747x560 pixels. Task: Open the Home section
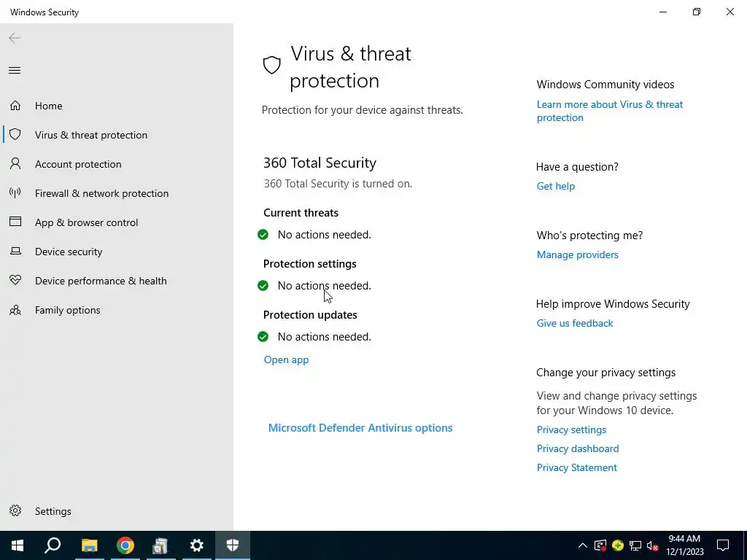tap(49, 106)
